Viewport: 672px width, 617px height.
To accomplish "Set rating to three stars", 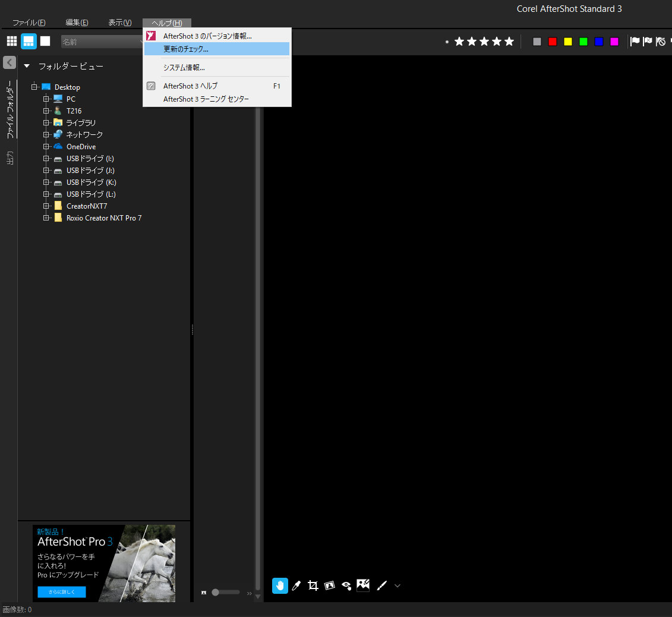I will tap(484, 41).
